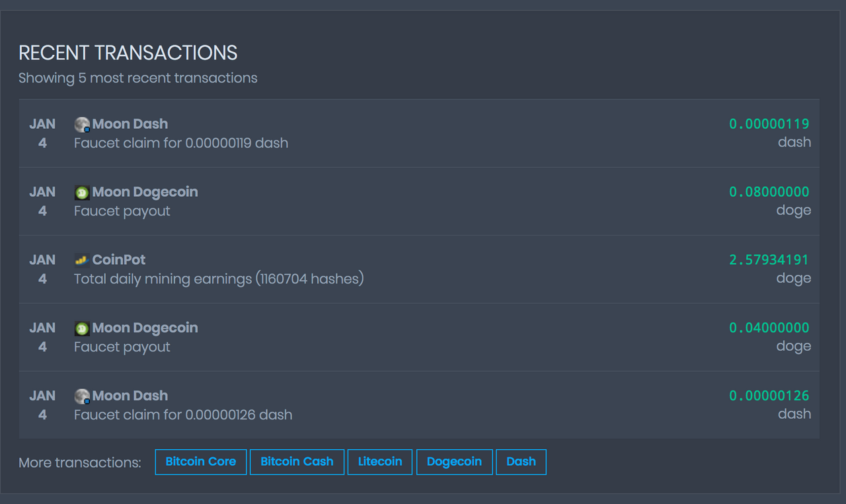This screenshot has height=504, width=846.
Task: Open Dash transactions
Action: [x=521, y=462]
